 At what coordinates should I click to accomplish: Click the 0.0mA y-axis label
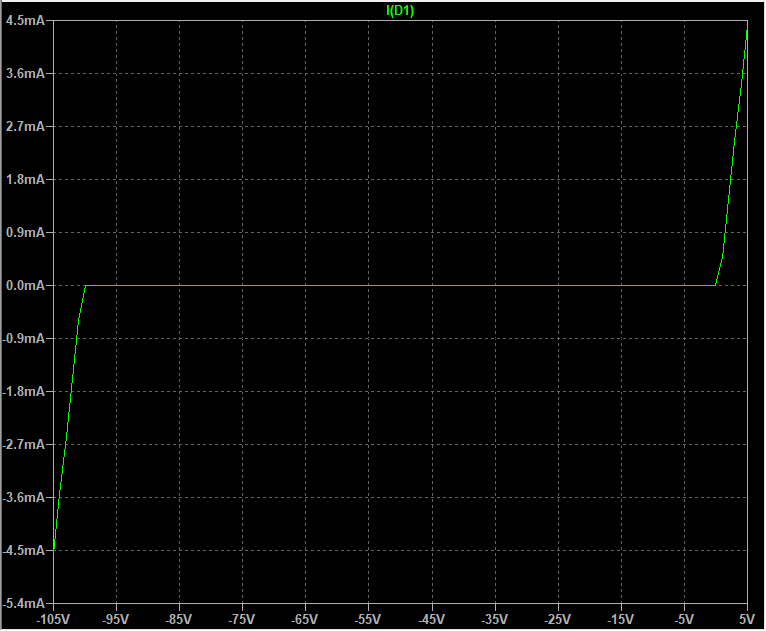(x=25, y=285)
